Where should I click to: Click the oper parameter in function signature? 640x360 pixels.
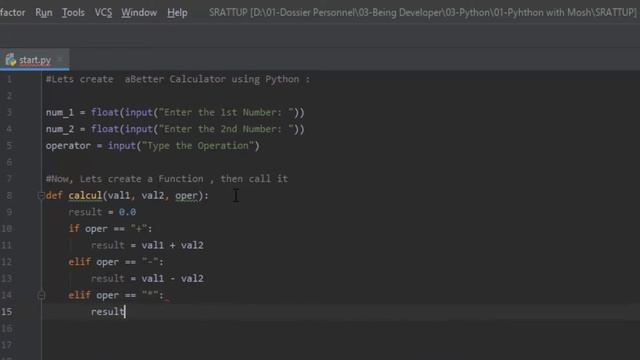187,196
